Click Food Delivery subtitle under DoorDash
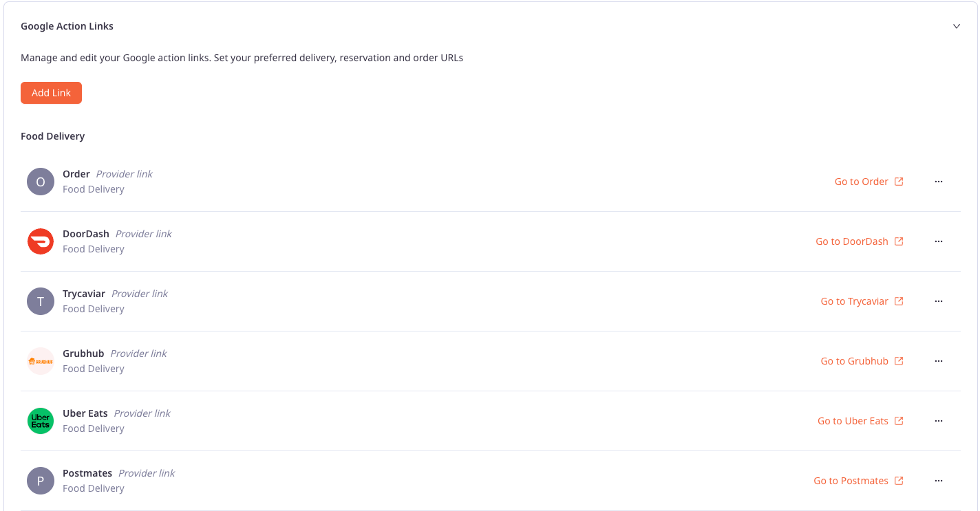The height and width of the screenshot is (511, 980). (x=94, y=249)
